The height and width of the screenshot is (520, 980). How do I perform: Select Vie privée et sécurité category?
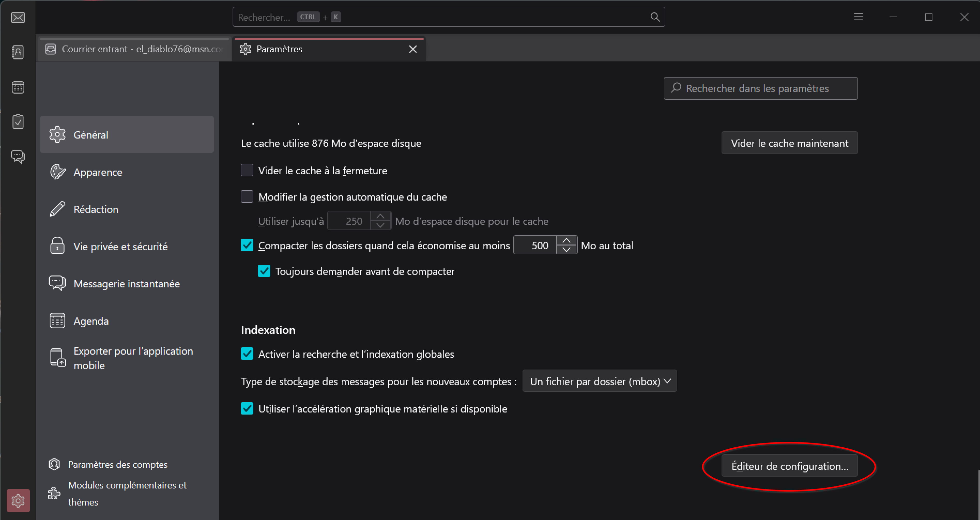coord(120,247)
